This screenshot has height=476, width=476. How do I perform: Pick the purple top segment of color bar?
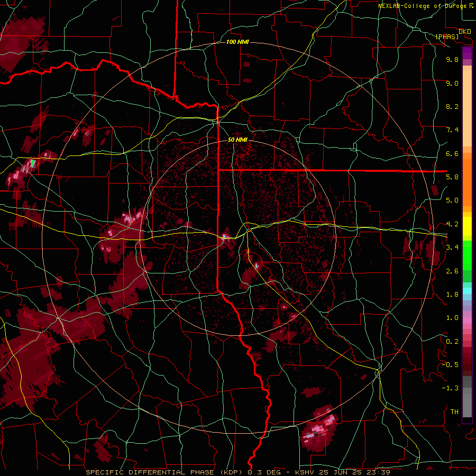point(467,53)
